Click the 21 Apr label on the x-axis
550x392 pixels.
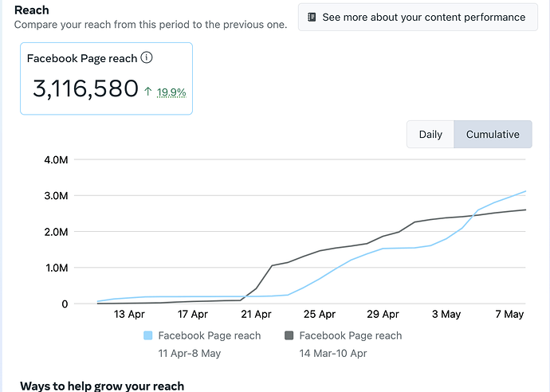pos(257,315)
